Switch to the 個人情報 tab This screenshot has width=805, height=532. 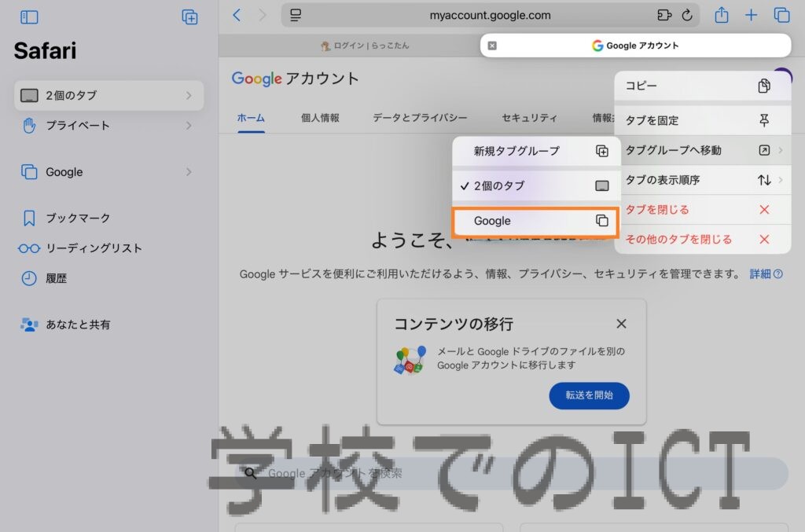click(320, 118)
